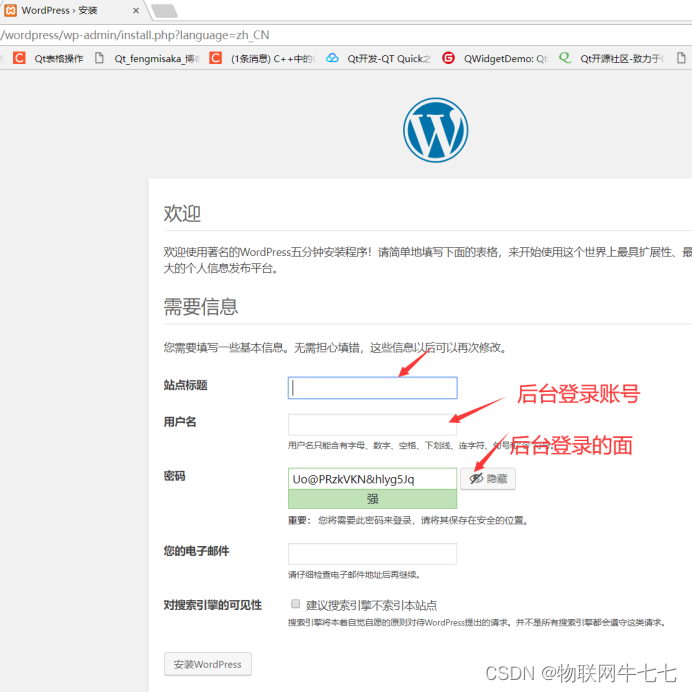
Task: Click the 对搜索引擎的可见性 label
Action: (213, 605)
